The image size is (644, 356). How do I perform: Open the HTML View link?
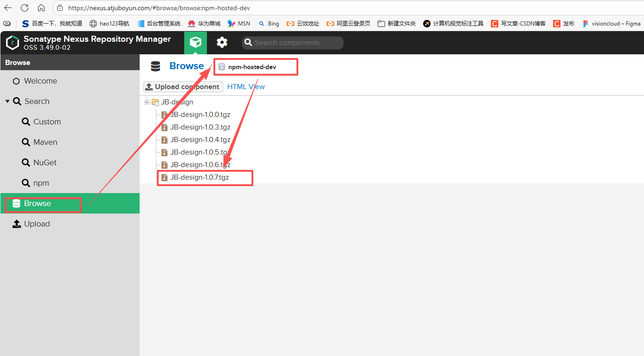pyautogui.click(x=246, y=87)
